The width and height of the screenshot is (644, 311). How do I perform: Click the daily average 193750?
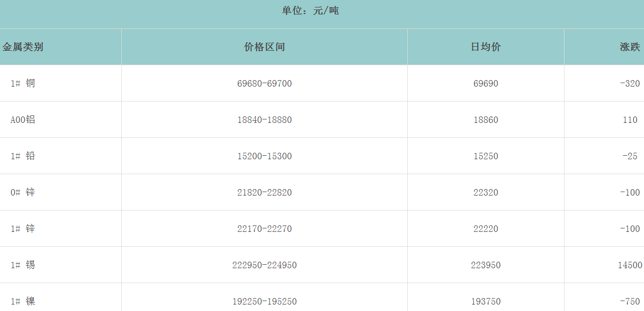pyautogui.click(x=485, y=302)
